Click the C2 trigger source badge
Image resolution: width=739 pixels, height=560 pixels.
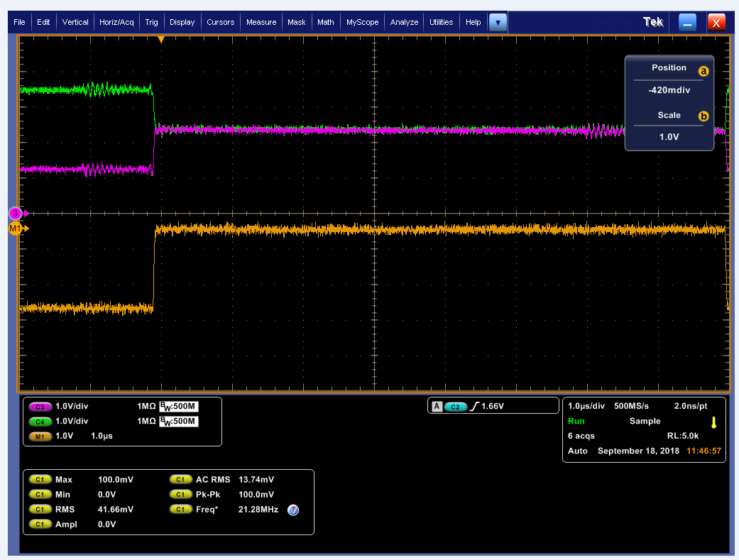click(455, 407)
